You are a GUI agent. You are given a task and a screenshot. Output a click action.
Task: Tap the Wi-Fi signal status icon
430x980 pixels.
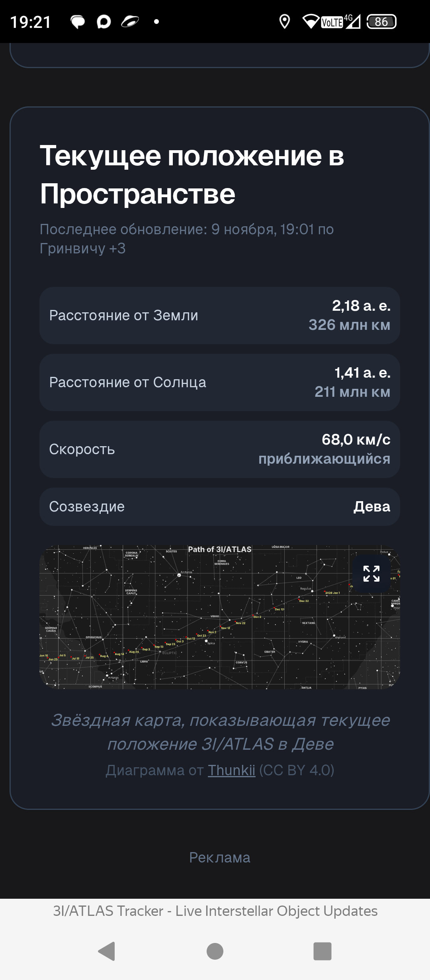(311, 22)
